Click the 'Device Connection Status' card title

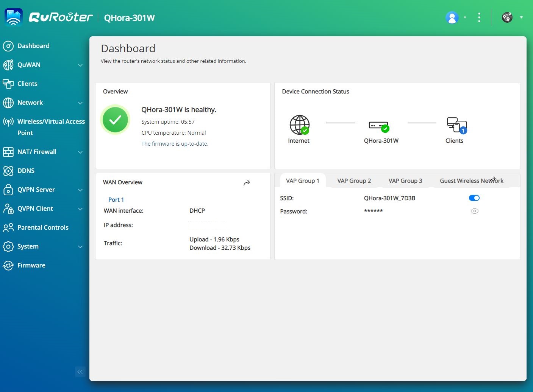pos(316,92)
